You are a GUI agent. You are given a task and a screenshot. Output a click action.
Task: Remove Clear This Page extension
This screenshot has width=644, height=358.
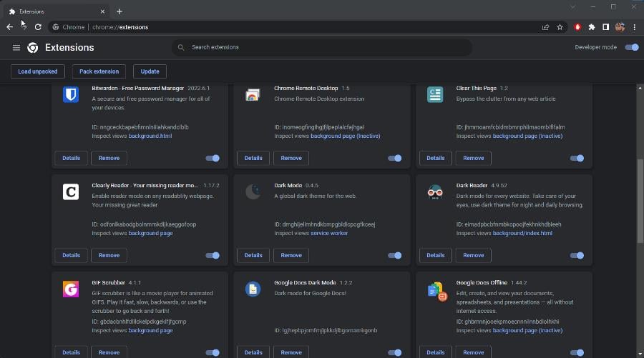tap(473, 159)
